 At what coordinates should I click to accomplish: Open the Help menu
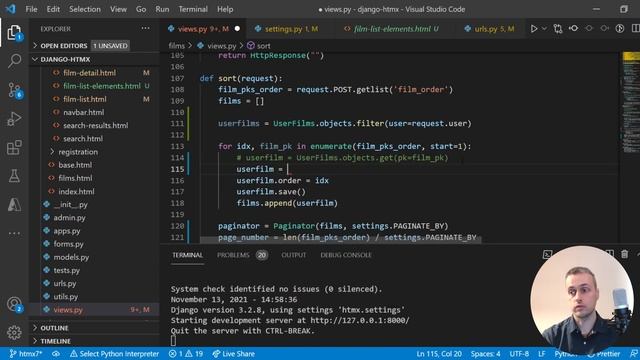point(225,9)
